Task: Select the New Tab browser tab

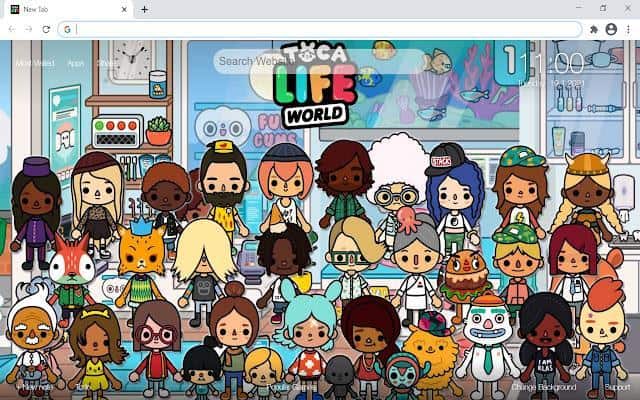Action: (69, 9)
